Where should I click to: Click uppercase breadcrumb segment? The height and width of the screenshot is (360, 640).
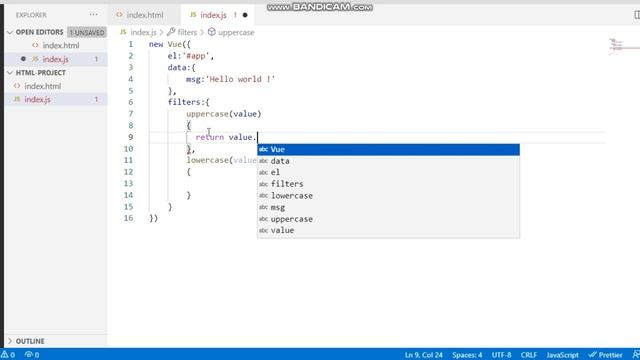236,32
